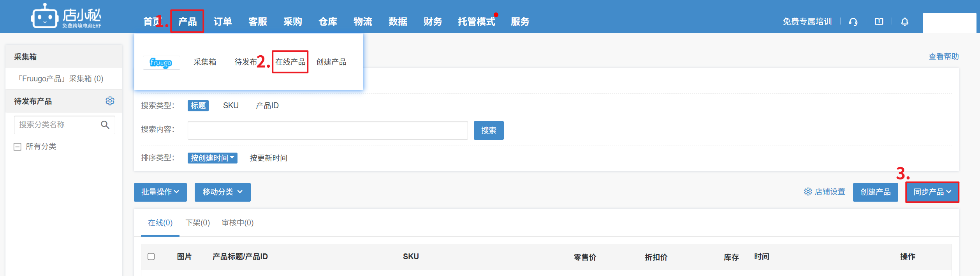Image resolution: width=980 pixels, height=276 pixels.
Task: Expand the 移动分类 dropdown
Action: pos(222,192)
